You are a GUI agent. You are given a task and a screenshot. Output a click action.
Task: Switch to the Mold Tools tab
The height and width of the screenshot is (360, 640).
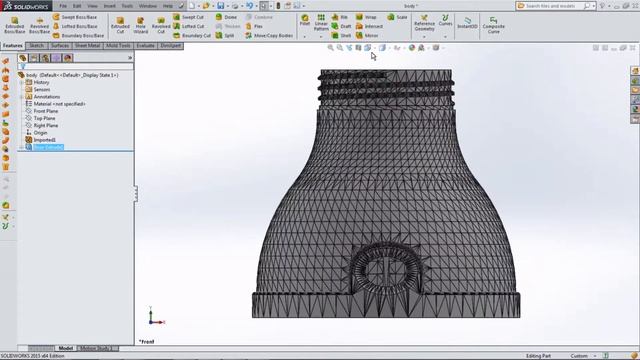(x=118, y=46)
